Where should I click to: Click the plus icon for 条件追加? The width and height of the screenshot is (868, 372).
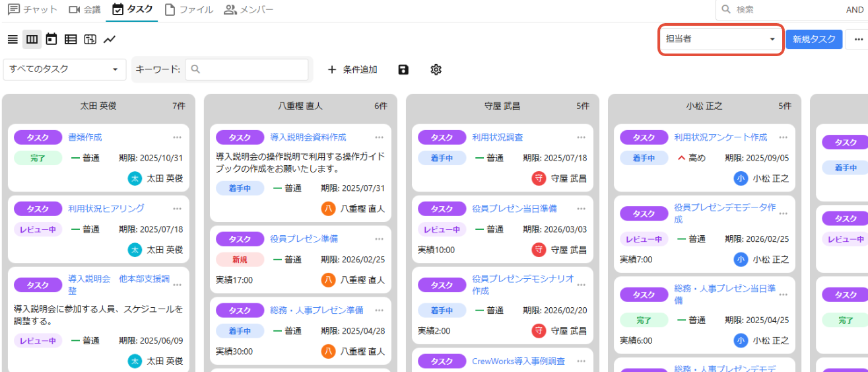point(332,69)
